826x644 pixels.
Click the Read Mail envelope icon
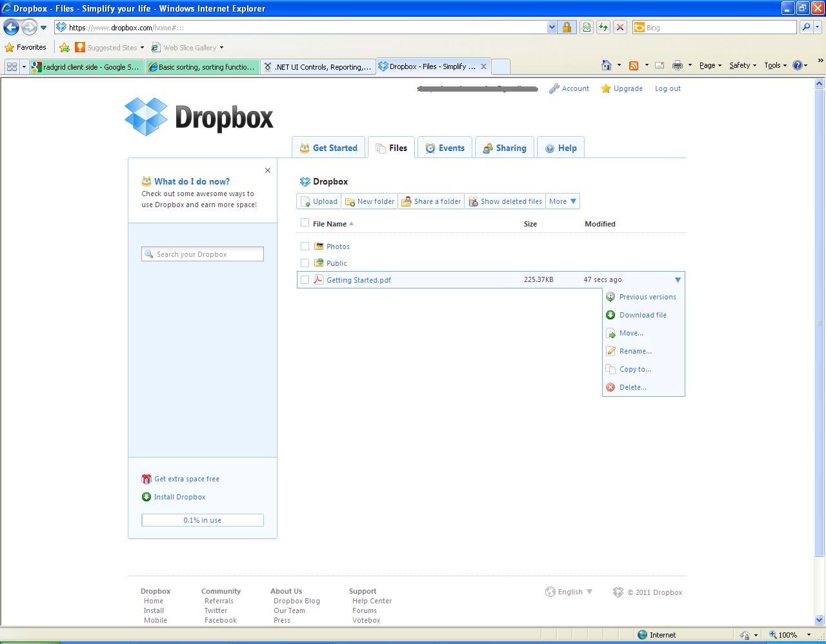tap(660, 65)
